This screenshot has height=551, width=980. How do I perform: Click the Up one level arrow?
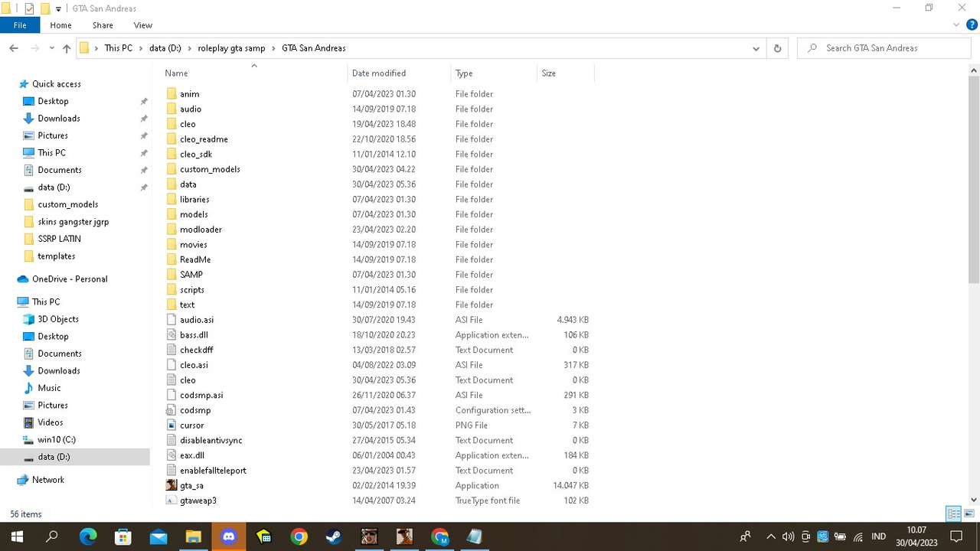[67, 48]
